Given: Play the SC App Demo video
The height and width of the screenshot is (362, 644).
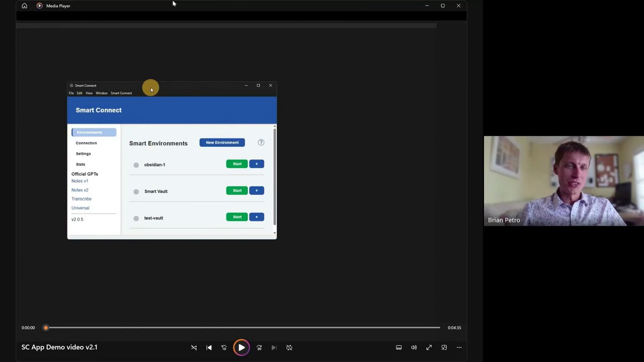Looking at the screenshot, I should (242, 347).
